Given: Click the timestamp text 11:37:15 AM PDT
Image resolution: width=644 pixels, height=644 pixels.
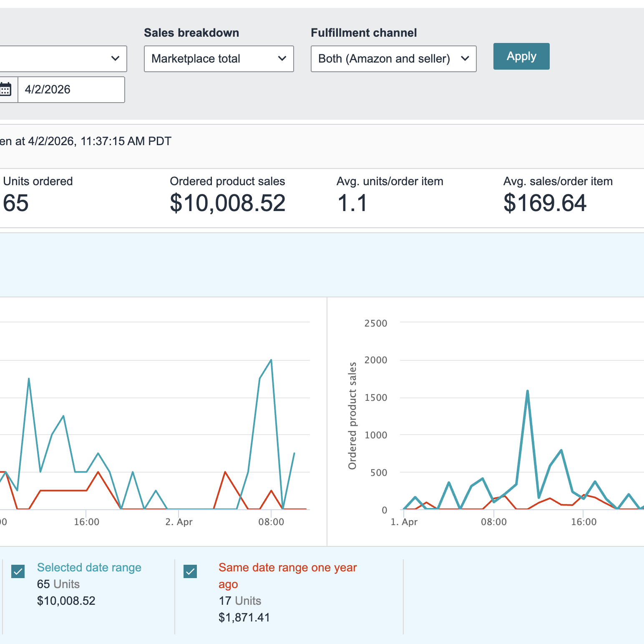Looking at the screenshot, I should (126, 141).
